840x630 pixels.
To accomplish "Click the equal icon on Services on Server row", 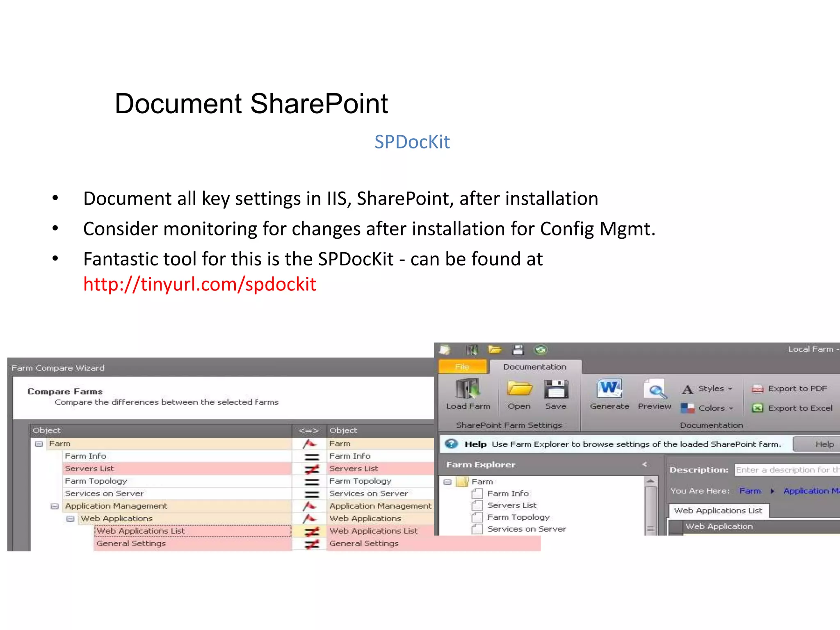I will tap(312, 494).
